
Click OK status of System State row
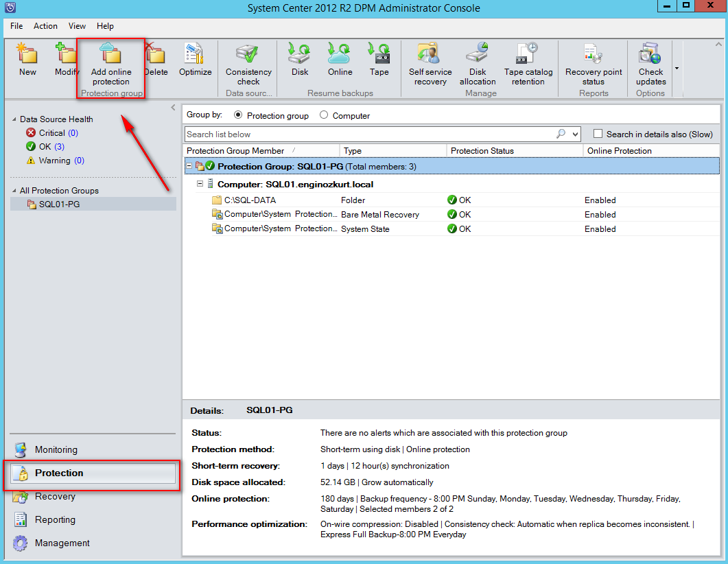point(459,229)
